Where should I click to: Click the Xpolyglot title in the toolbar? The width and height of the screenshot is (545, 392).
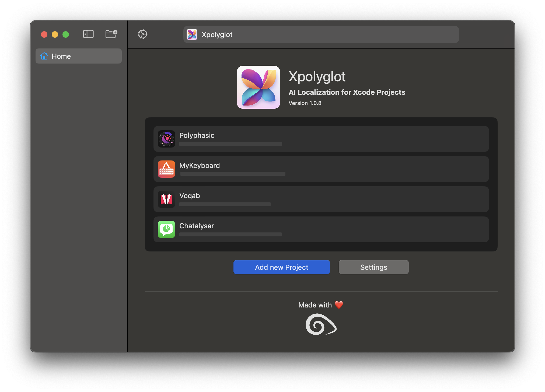click(217, 34)
